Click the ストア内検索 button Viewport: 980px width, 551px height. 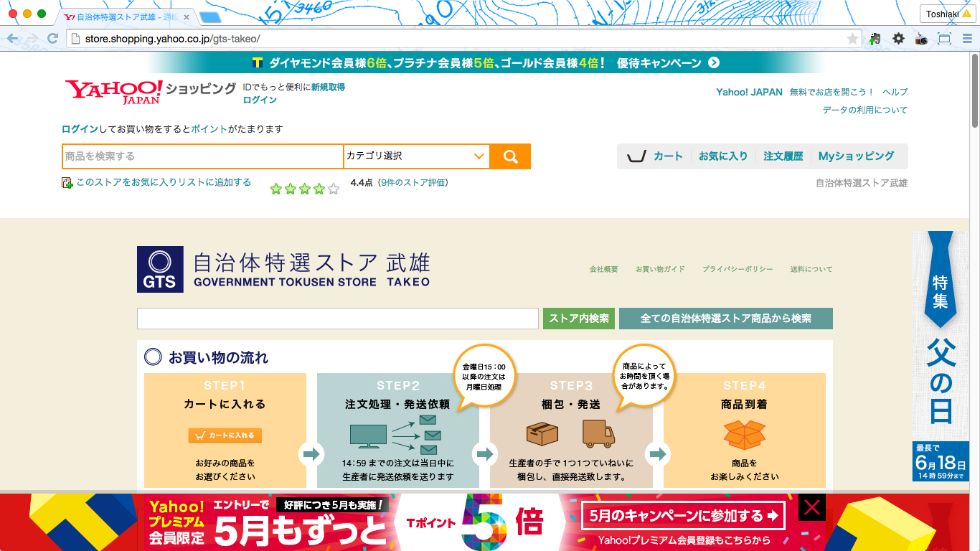[x=579, y=319]
